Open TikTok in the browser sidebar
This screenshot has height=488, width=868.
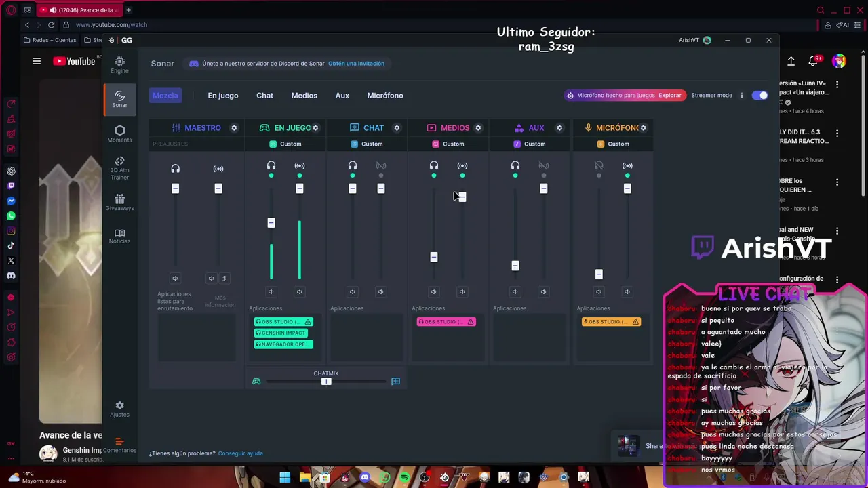(x=11, y=245)
